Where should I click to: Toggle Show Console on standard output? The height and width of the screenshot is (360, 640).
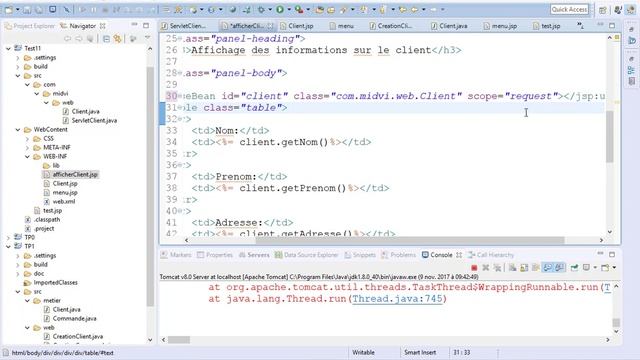[x=547, y=268]
